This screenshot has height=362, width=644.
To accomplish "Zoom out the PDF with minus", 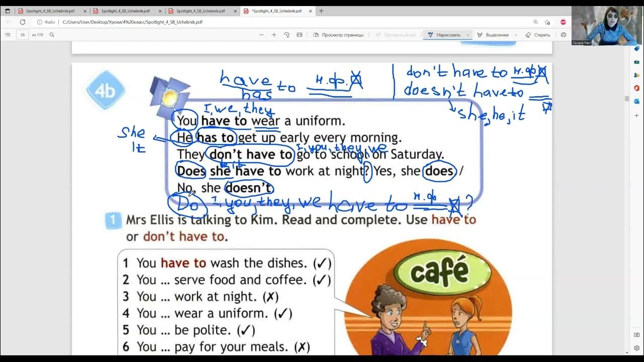I will pos(261,35).
